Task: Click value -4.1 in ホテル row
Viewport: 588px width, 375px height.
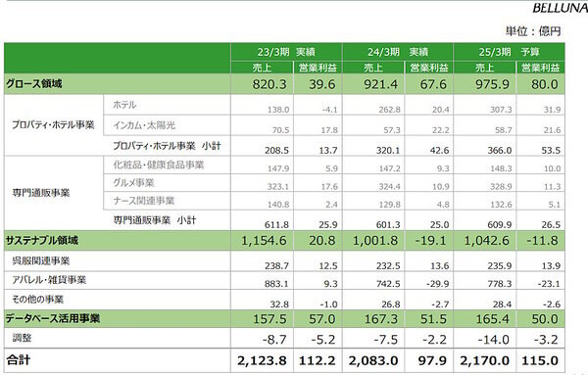Action: point(329,110)
